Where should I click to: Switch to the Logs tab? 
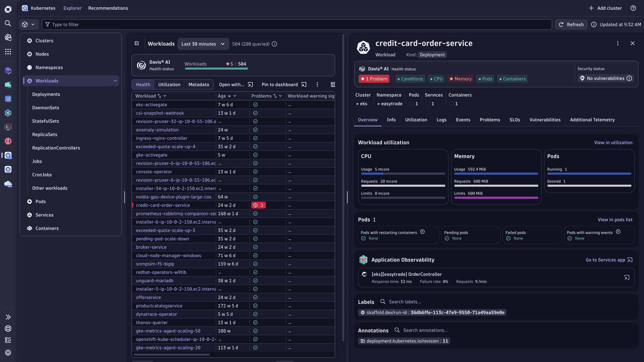(x=442, y=120)
